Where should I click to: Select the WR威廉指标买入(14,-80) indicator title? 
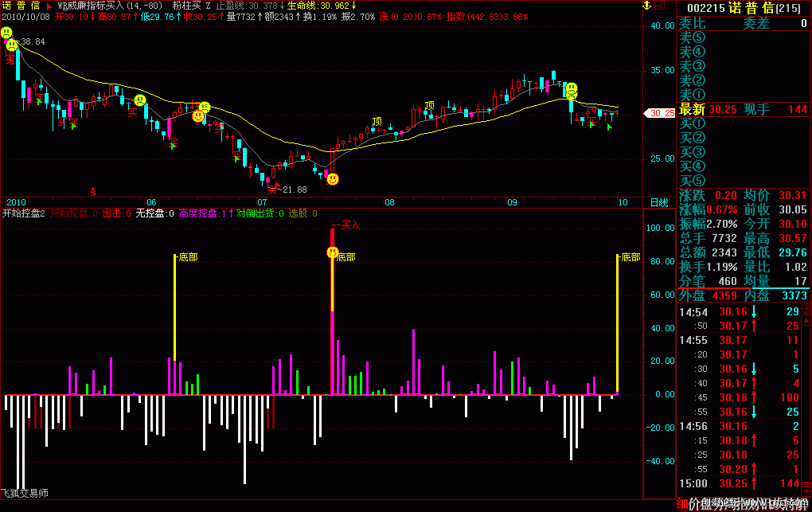(x=110, y=6)
